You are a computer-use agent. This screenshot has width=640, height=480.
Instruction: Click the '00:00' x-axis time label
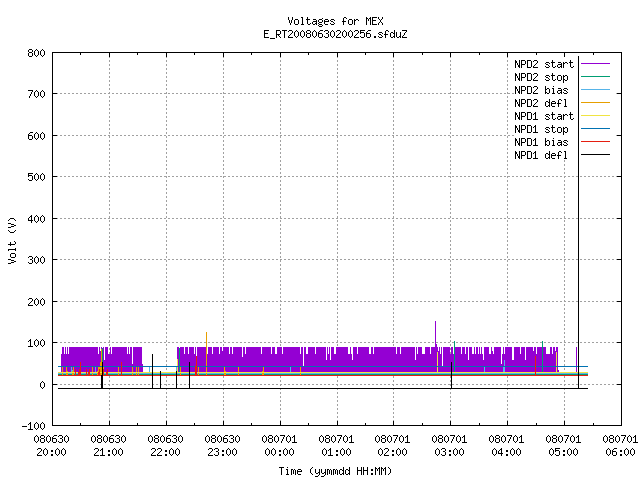(x=279, y=452)
